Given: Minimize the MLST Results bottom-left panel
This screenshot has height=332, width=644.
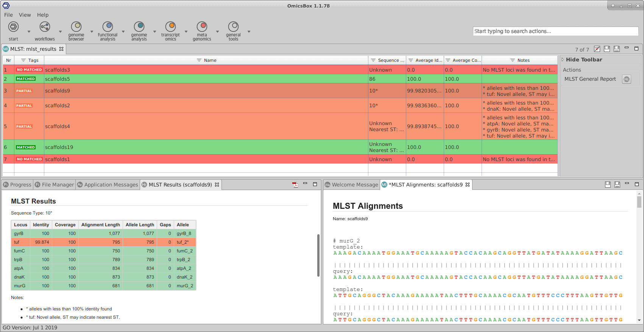Looking at the screenshot, I should tap(305, 184).
